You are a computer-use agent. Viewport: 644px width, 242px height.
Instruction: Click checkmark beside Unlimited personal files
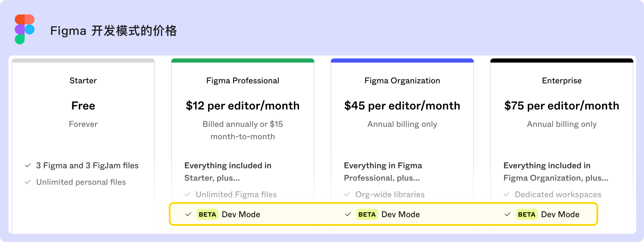(x=28, y=182)
